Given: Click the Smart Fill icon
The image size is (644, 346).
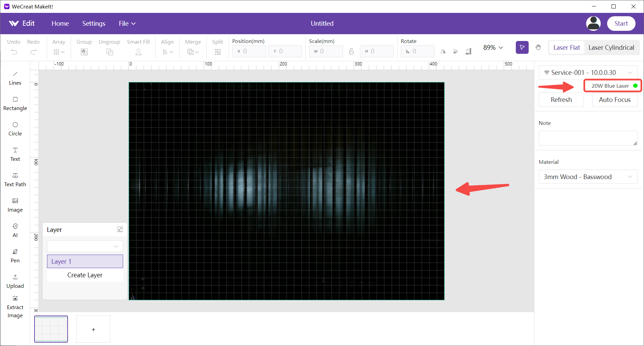Looking at the screenshot, I should pyautogui.click(x=138, y=52).
